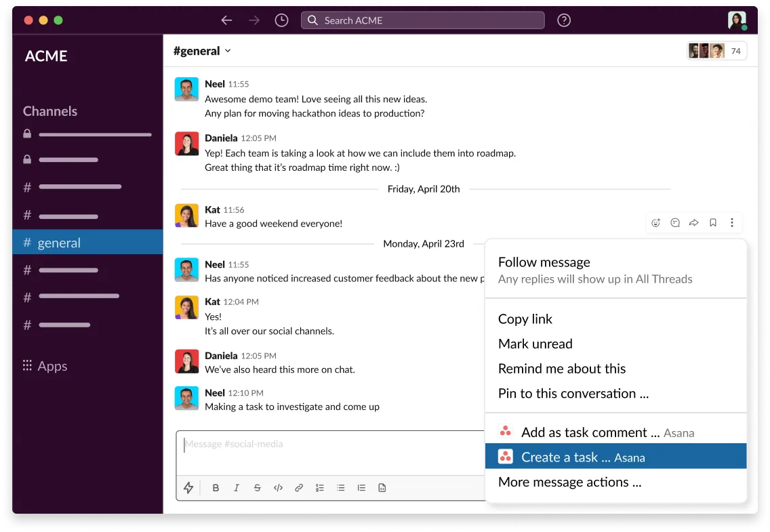
Task: Toggle strikethrough formatting in the composer
Action: [x=257, y=487]
